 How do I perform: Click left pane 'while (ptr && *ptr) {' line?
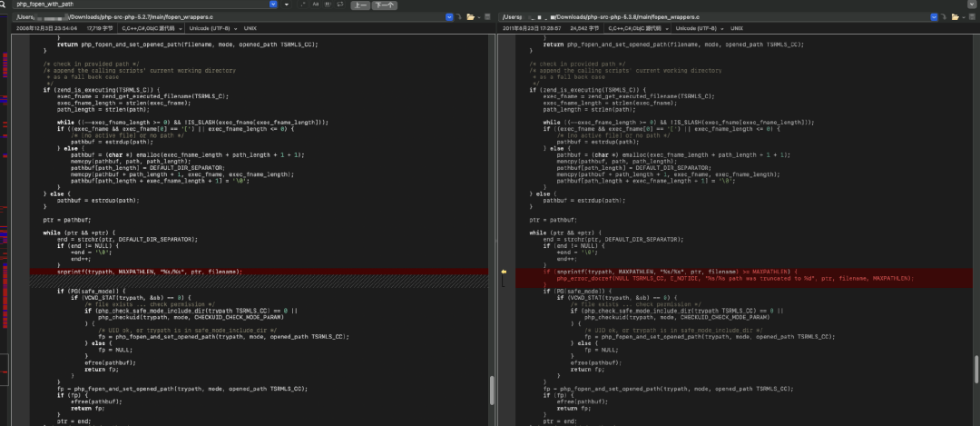coord(79,233)
